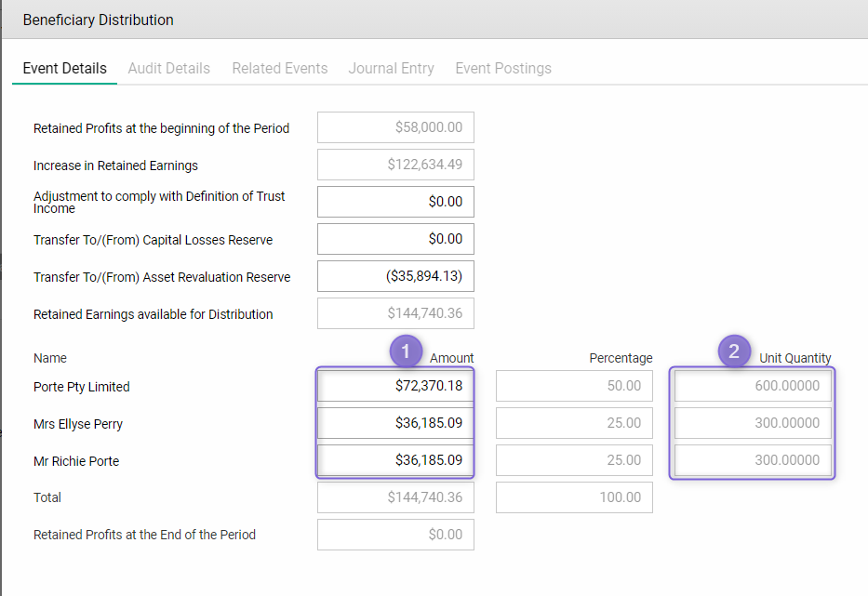Open the Related Events tab
The image size is (868, 596).
pos(279,68)
